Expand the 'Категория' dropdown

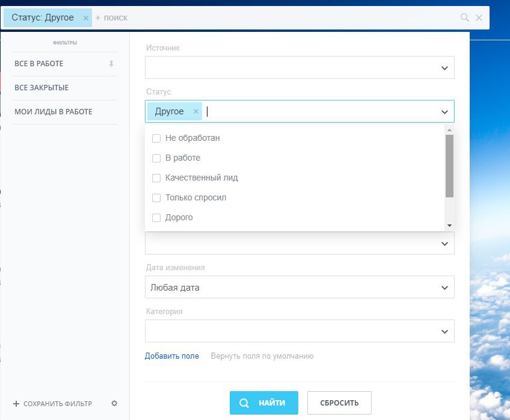[x=444, y=332]
